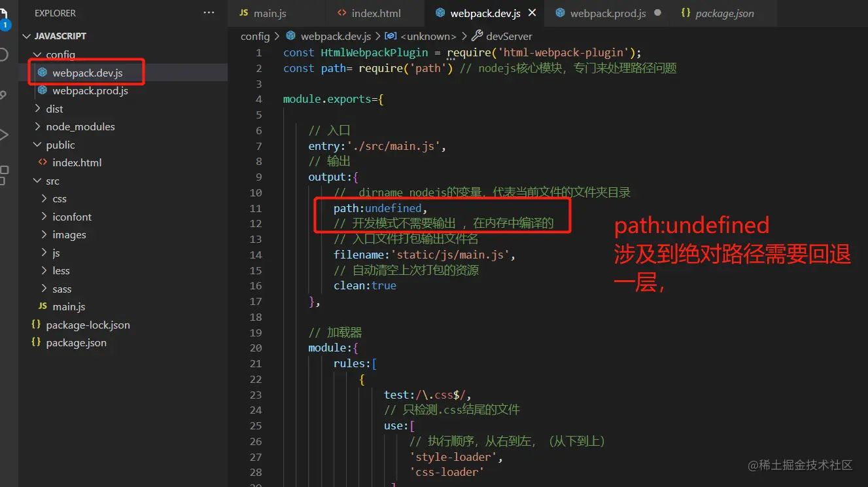Collapse the JAVASCRIPT workspace section
This screenshot has width=868, height=487.
(x=26, y=36)
